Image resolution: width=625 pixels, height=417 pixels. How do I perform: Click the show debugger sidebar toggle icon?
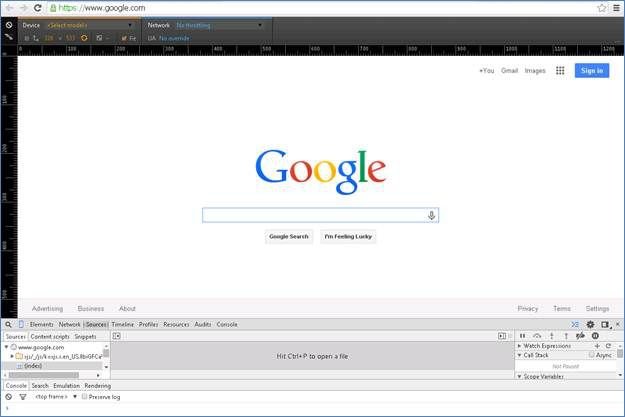click(502, 336)
